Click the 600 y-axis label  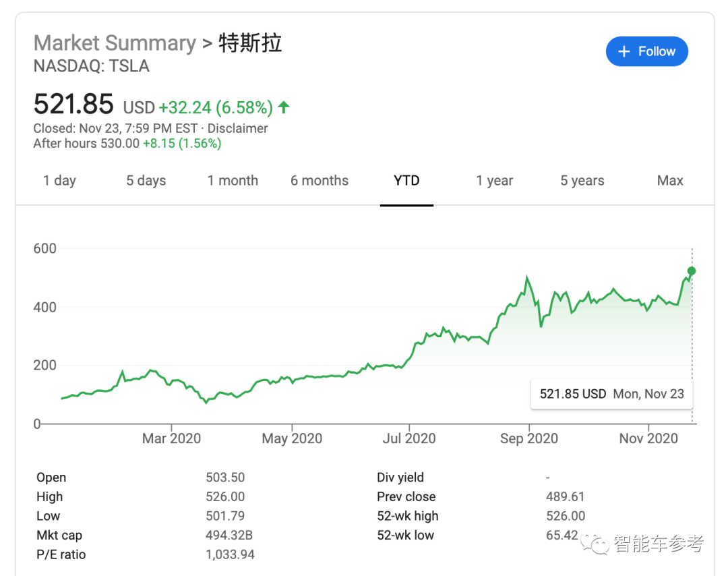(44, 248)
